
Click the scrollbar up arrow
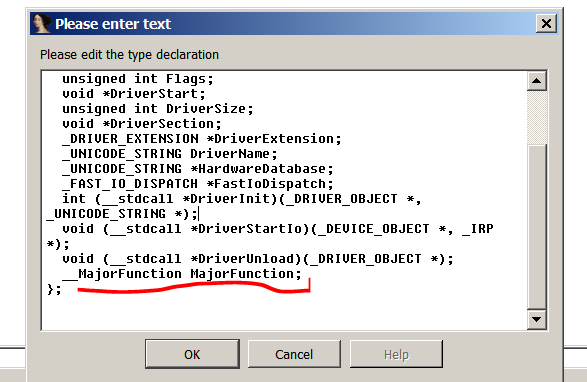click(x=536, y=81)
